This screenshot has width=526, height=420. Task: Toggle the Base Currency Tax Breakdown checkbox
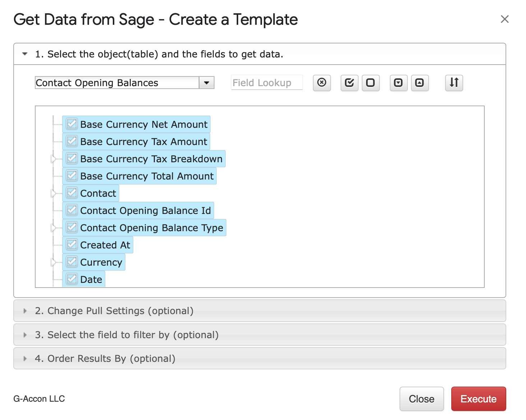(71, 158)
